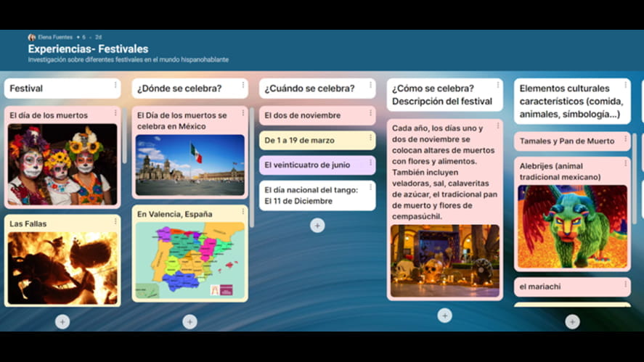Open the Festival column options menu
The height and width of the screenshot is (362, 644).
[115, 86]
